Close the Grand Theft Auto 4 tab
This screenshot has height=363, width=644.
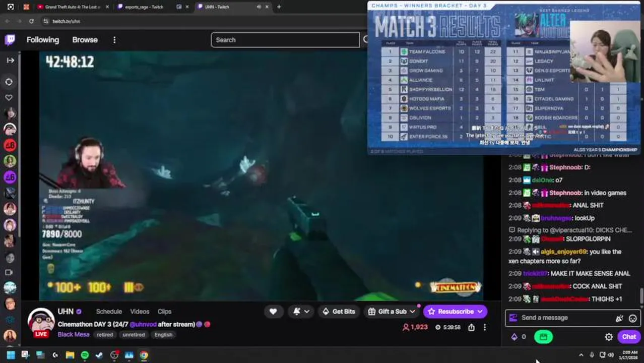[x=107, y=7]
